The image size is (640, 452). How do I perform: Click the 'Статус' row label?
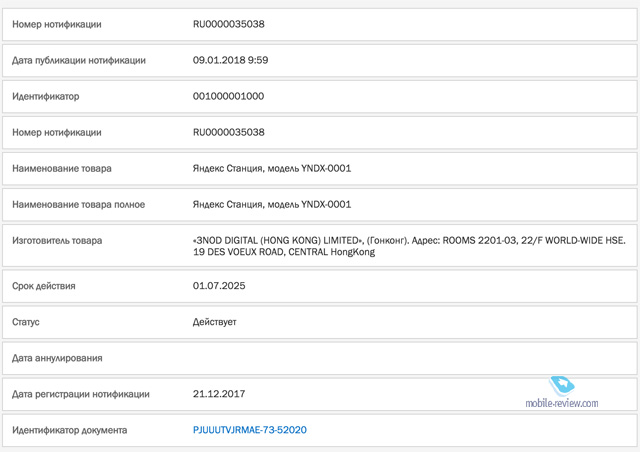(x=28, y=322)
